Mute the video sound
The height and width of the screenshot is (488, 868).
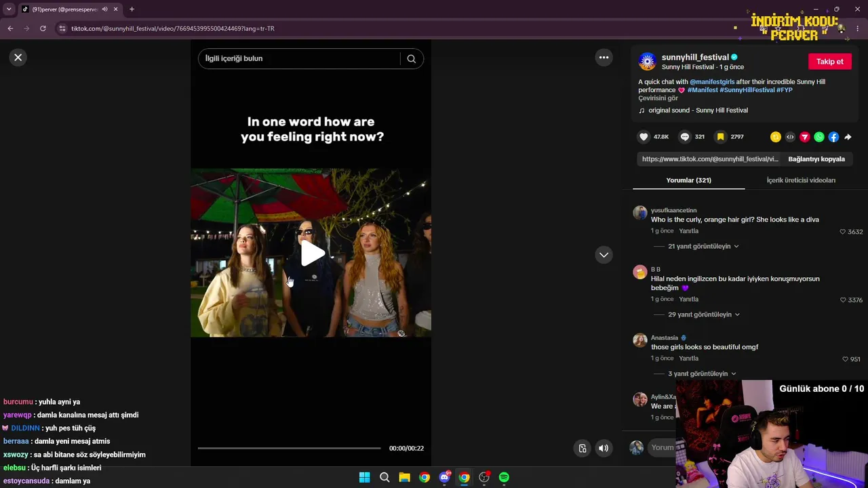pos(604,448)
